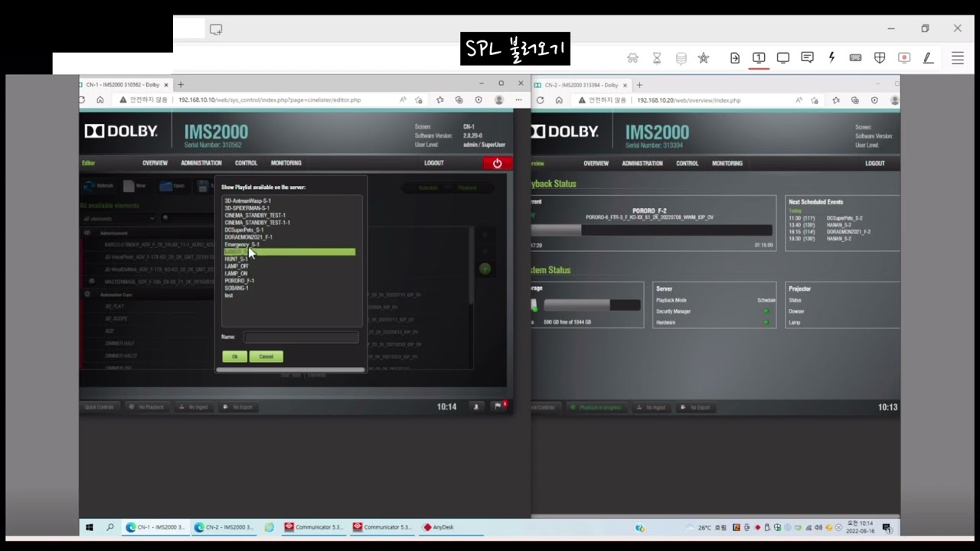Screen dimensions: 980x551
Task: Click the playlist Name input field
Action: click(301, 337)
